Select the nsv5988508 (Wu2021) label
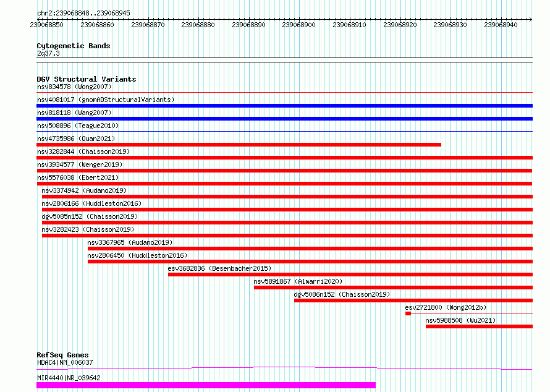The height and width of the screenshot is (392, 550). tap(460, 320)
